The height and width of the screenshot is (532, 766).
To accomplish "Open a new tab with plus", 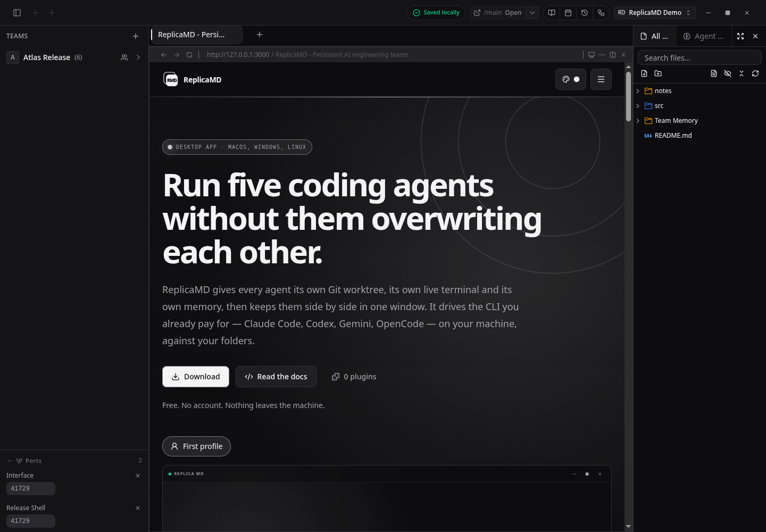I will [x=260, y=35].
